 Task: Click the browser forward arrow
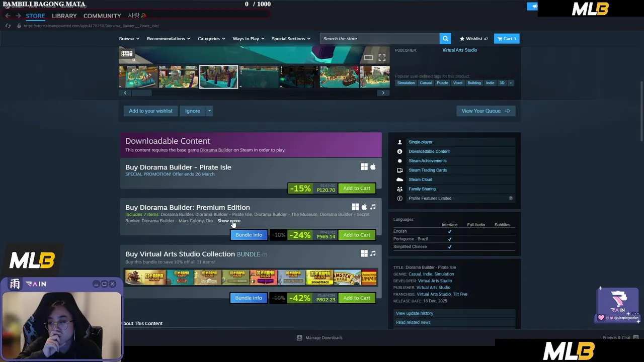pos(18,16)
